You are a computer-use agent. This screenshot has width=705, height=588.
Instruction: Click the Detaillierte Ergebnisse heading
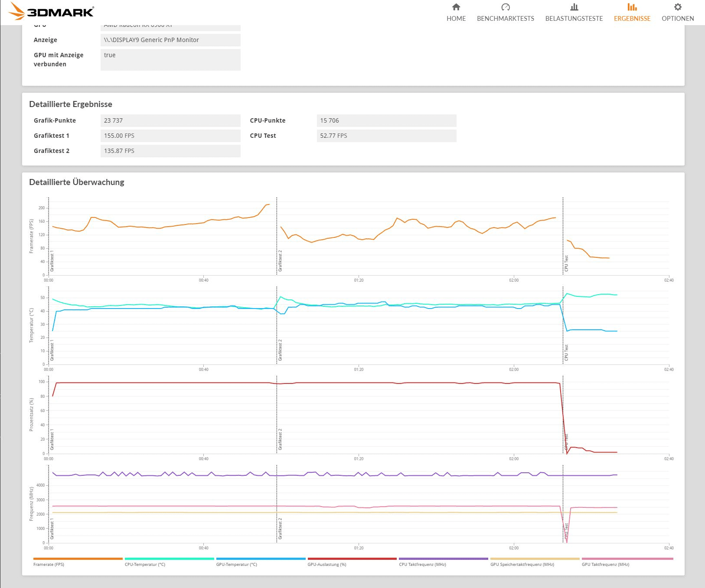tap(71, 104)
